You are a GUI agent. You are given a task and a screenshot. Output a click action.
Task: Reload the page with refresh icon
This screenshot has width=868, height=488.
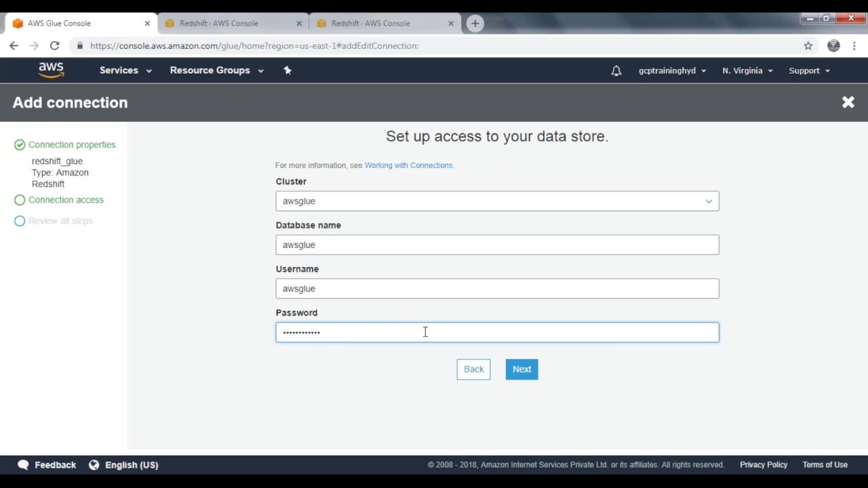[x=55, y=45]
